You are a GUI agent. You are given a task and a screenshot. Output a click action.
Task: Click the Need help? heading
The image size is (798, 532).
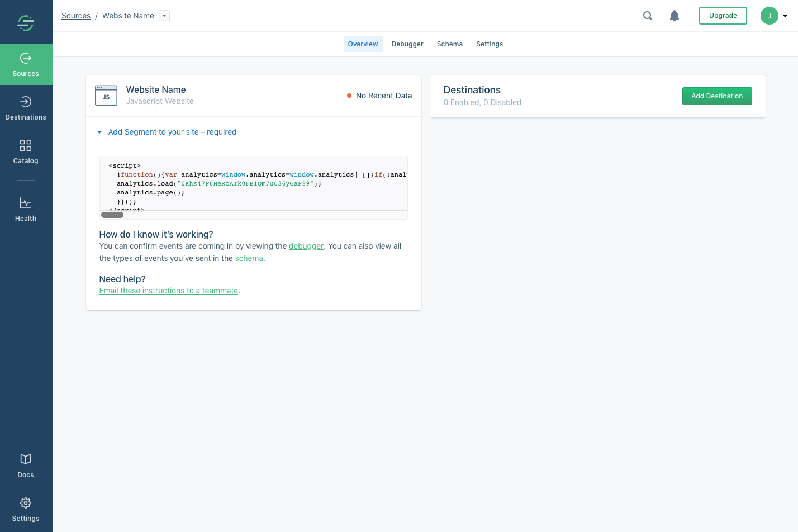[x=122, y=279]
